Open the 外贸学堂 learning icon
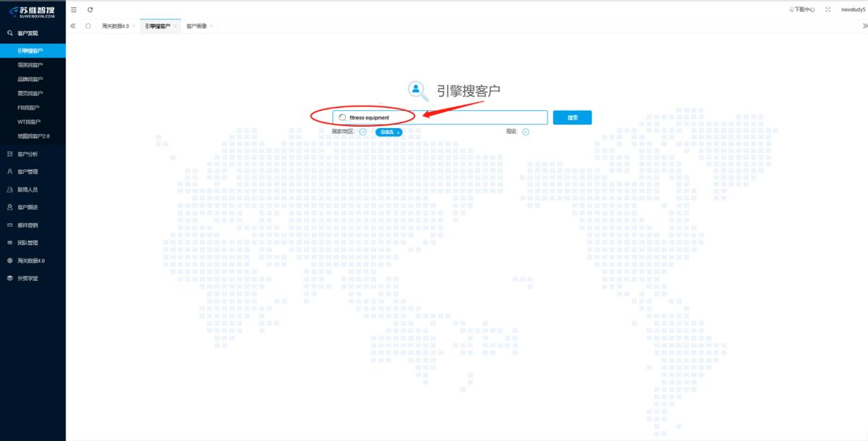 (9, 277)
